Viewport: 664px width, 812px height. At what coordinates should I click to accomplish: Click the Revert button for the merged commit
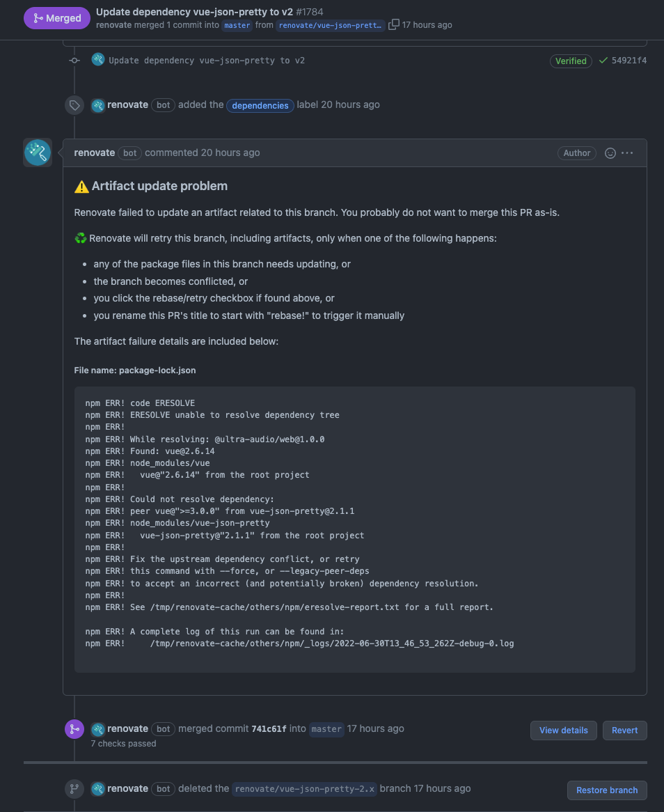pyautogui.click(x=624, y=730)
